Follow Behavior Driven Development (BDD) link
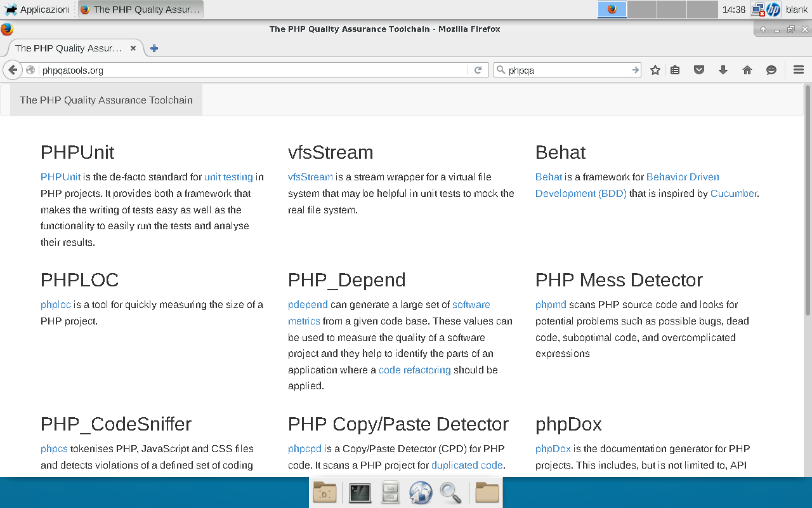The image size is (812, 508). click(x=627, y=185)
